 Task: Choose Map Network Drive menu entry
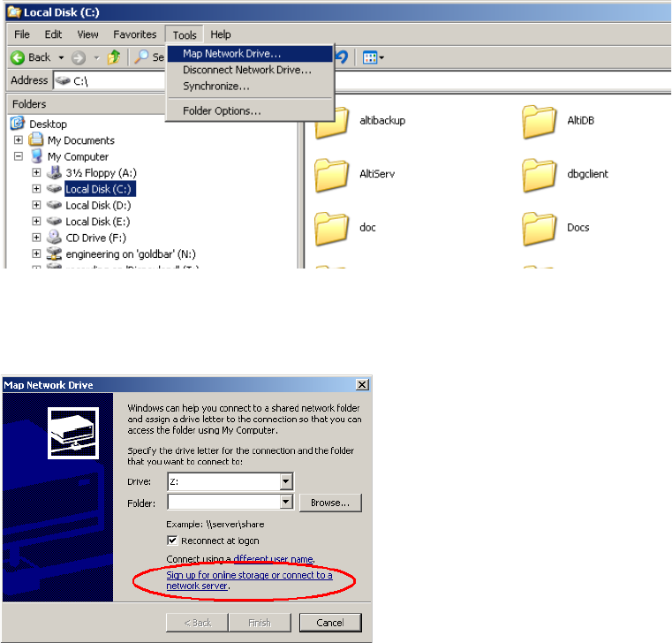click(x=249, y=54)
